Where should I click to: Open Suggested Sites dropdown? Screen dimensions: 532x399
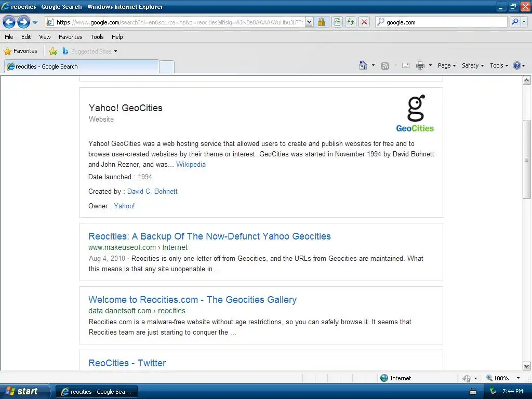90,51
